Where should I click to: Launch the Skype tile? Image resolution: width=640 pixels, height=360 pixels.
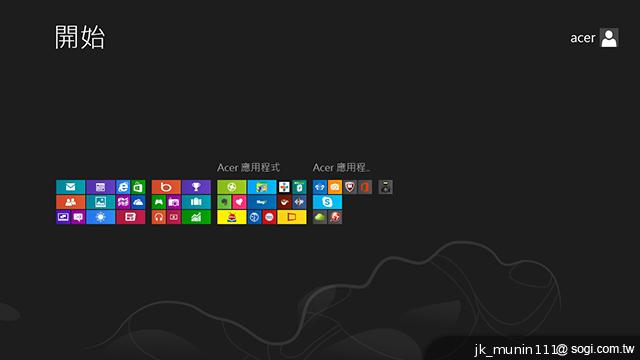click(327, 202)
